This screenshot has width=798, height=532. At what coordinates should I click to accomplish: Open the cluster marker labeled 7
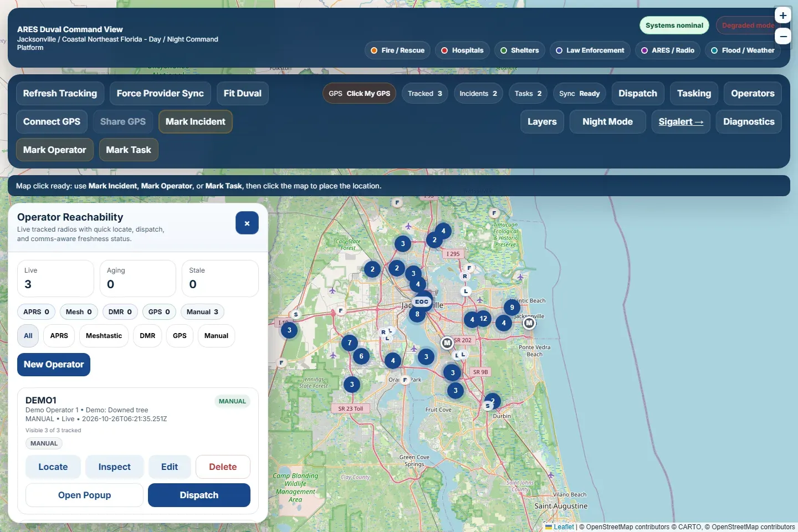[349, 343]
